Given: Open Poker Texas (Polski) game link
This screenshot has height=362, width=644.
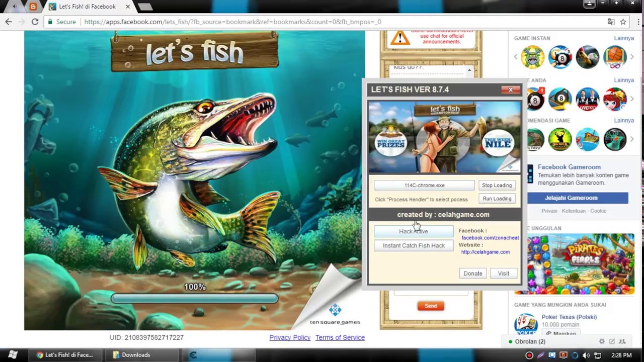Looking at the screenshot, I should 569,317.
